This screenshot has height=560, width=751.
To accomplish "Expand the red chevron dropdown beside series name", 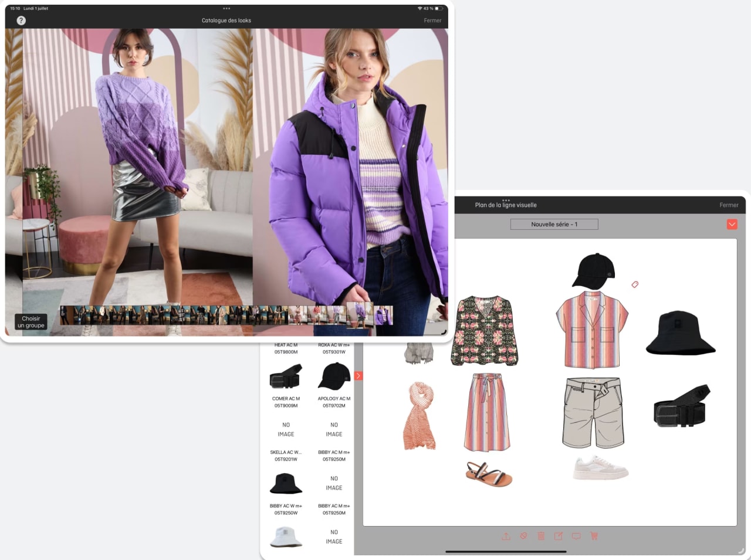I will point(732,225).
